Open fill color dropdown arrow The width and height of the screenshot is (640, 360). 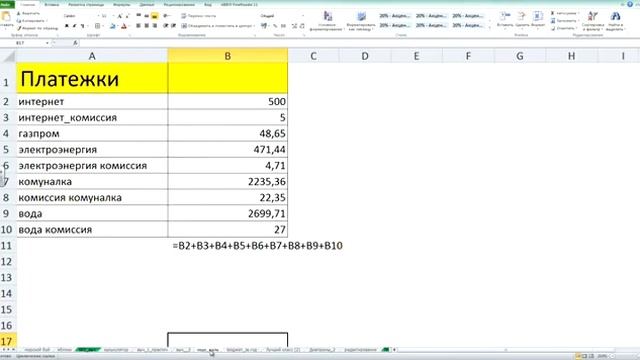pos(117,26)
